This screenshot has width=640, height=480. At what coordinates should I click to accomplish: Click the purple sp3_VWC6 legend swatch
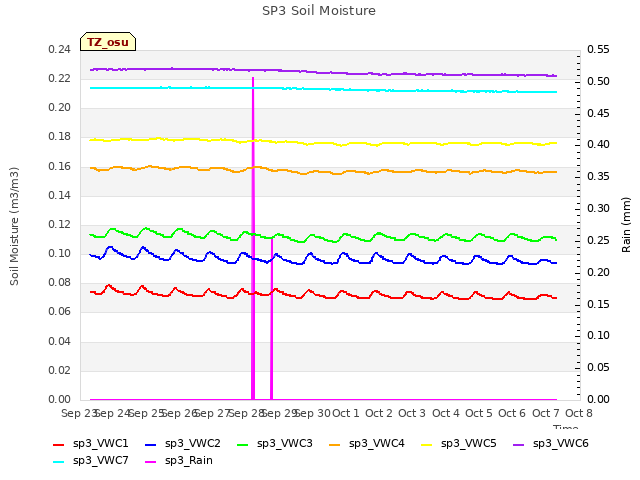pos(519,444)
